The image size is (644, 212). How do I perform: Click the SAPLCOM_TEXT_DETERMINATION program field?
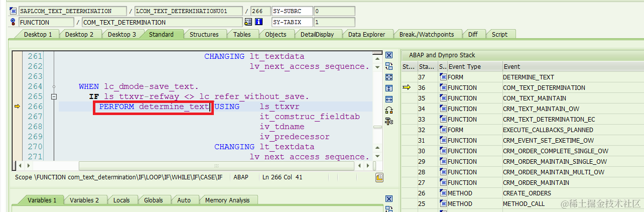pos(72,11)
